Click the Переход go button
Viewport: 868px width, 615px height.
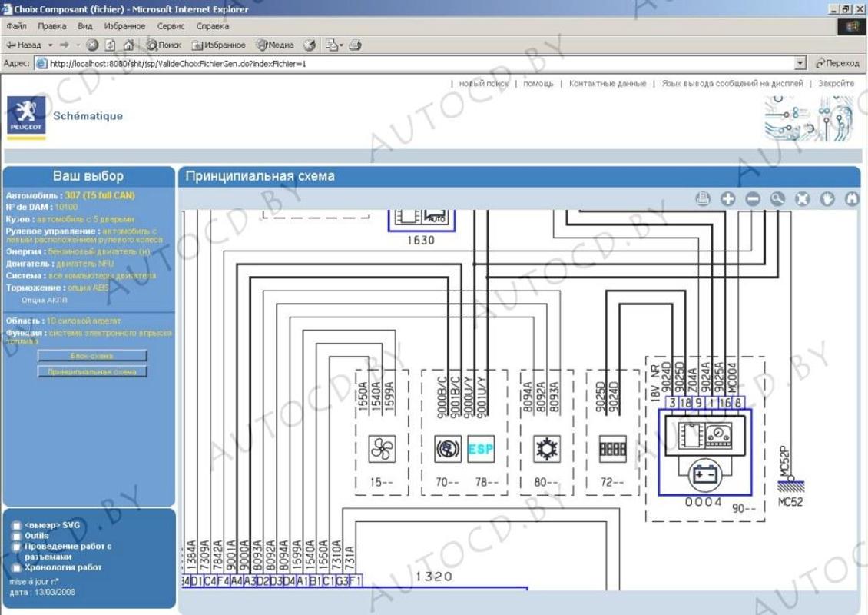pos(837,63)
